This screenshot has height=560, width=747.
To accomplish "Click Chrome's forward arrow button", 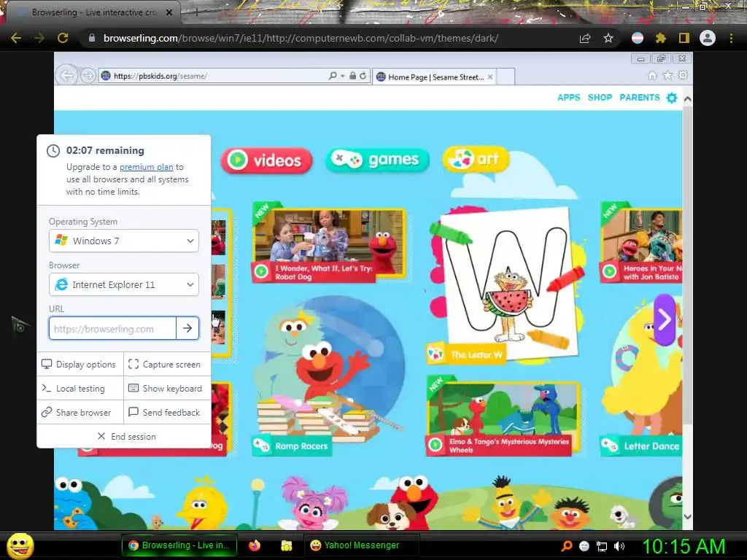I will (39, 38).
